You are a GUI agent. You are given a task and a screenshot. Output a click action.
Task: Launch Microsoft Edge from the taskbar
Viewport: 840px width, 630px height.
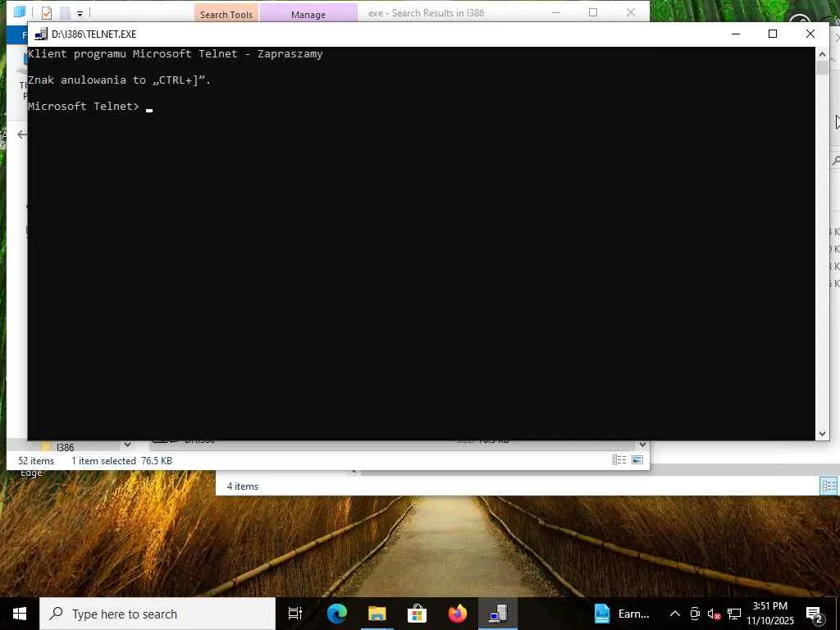pyautogui.click(x=337, y=614)
